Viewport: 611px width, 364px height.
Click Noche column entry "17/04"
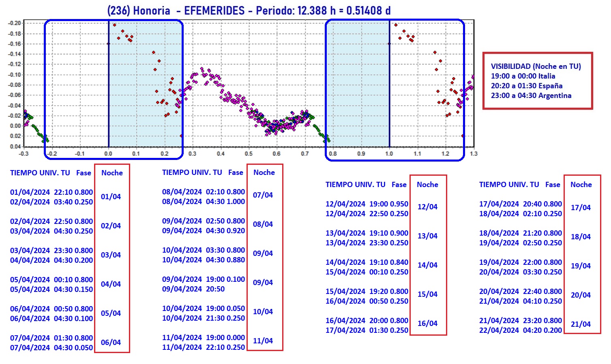(581, 207)
